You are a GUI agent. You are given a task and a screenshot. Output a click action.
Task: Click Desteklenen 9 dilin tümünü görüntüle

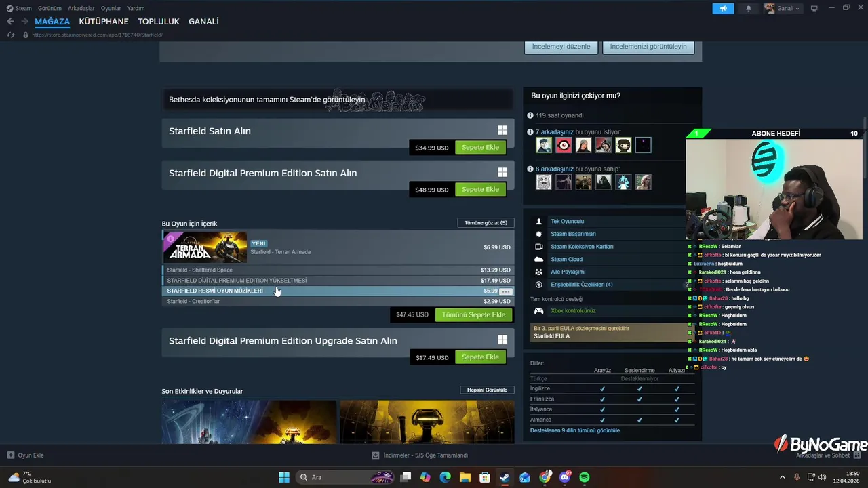pos(574,430)
